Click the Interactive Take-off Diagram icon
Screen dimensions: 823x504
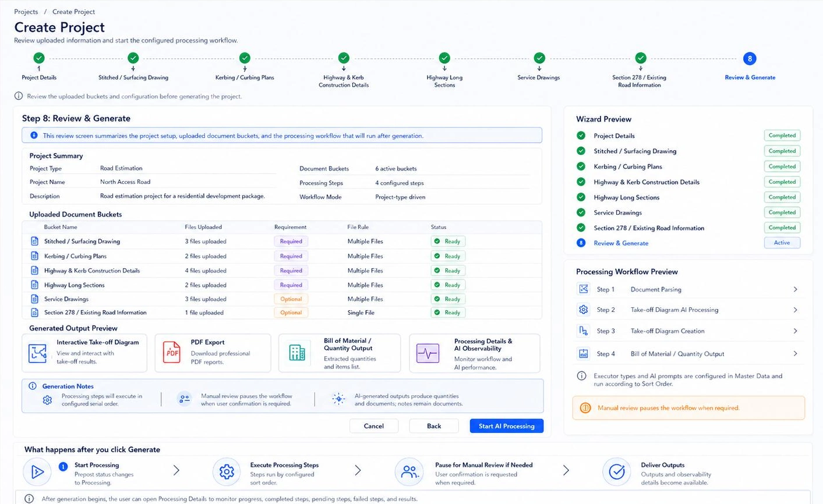coord(37,353)
